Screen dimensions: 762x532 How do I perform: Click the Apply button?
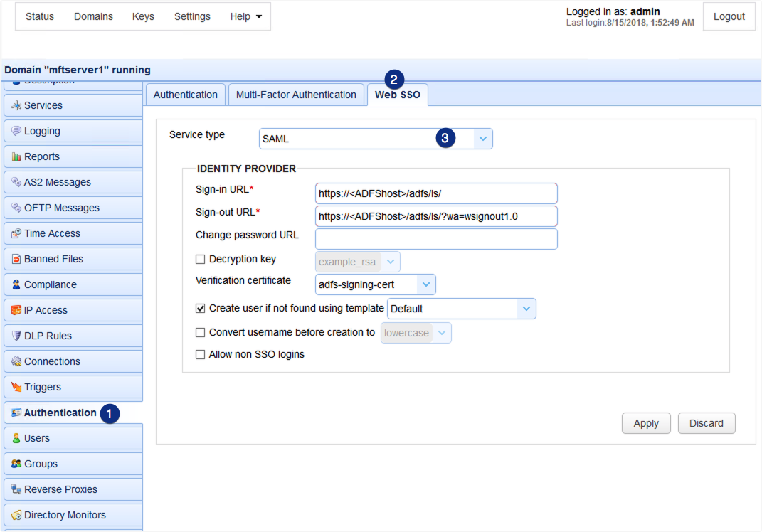(x=645, y=422)
